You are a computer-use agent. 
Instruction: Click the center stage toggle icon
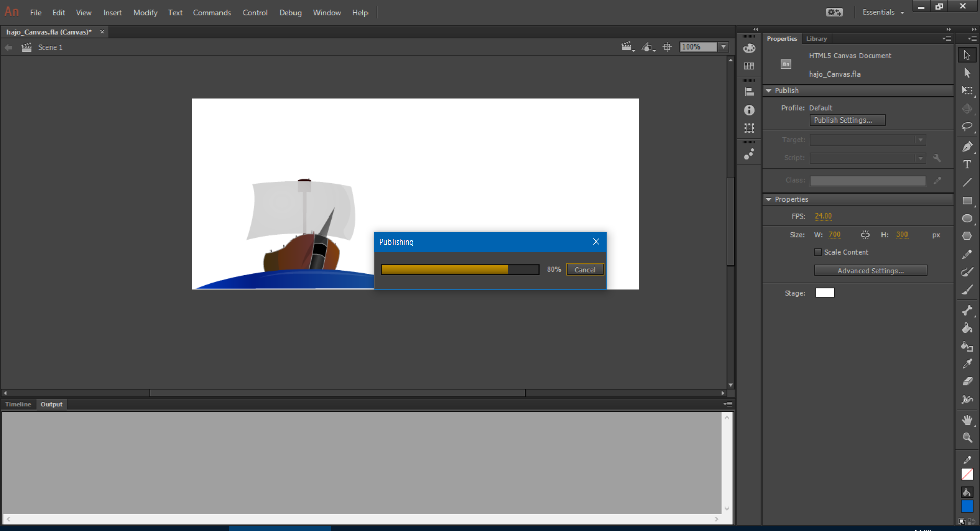[x=667, y=47]
